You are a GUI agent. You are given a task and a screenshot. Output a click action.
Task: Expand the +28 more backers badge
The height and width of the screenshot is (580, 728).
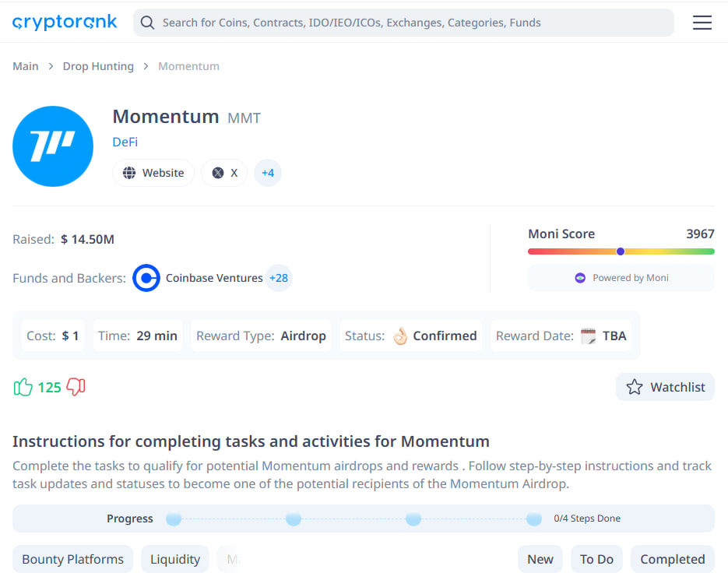click(279, 278)
